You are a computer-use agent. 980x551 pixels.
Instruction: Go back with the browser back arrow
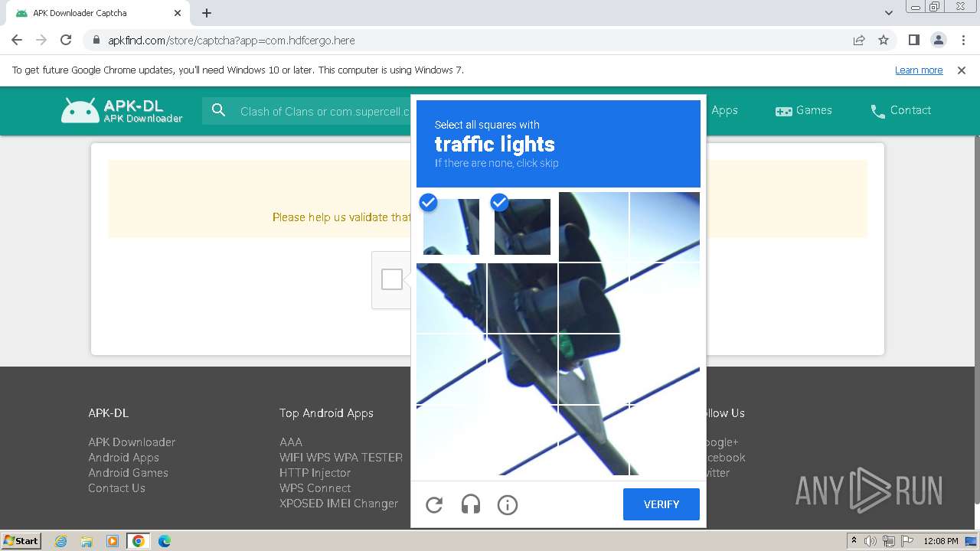tap(17, 40)
